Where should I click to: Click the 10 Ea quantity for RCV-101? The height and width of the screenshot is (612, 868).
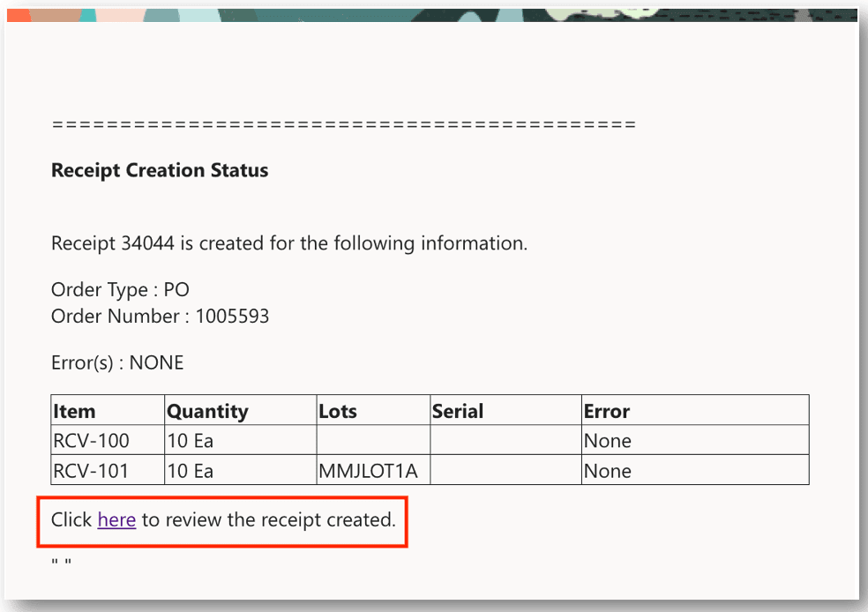tap(191, 471)
